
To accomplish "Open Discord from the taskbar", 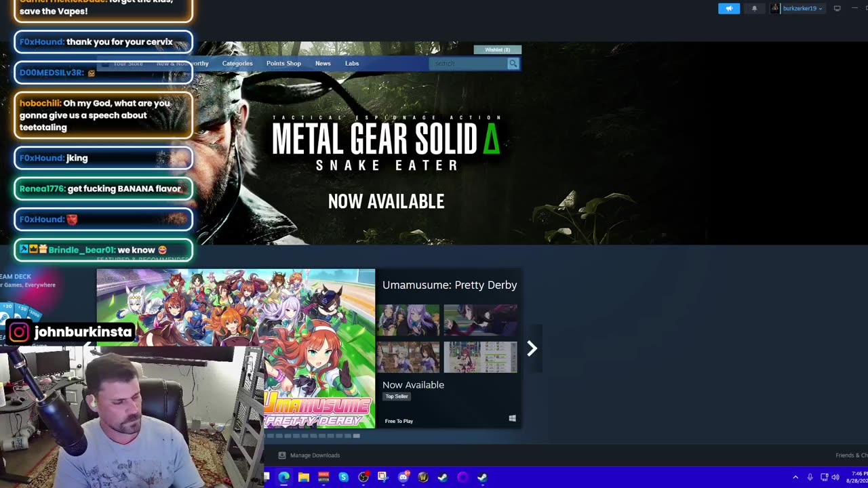I will 403,477.
